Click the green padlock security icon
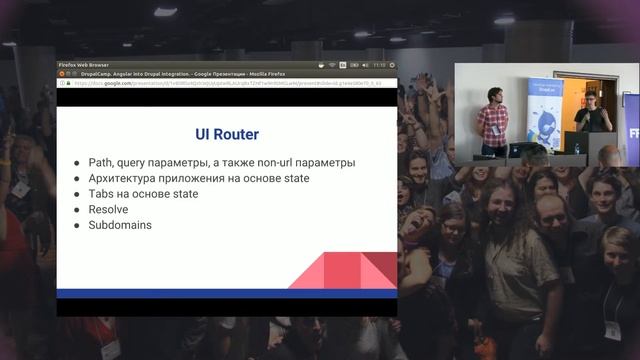Viewport: 640px width, 360px height. [x=69, y=83]
